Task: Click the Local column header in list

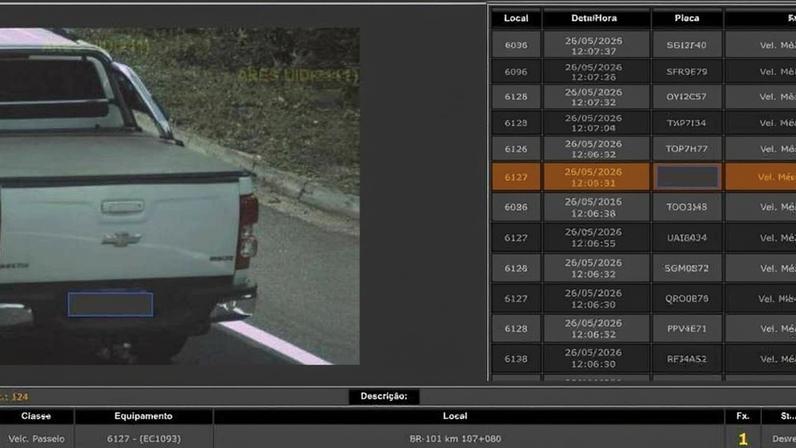Action: coord(516,18)
